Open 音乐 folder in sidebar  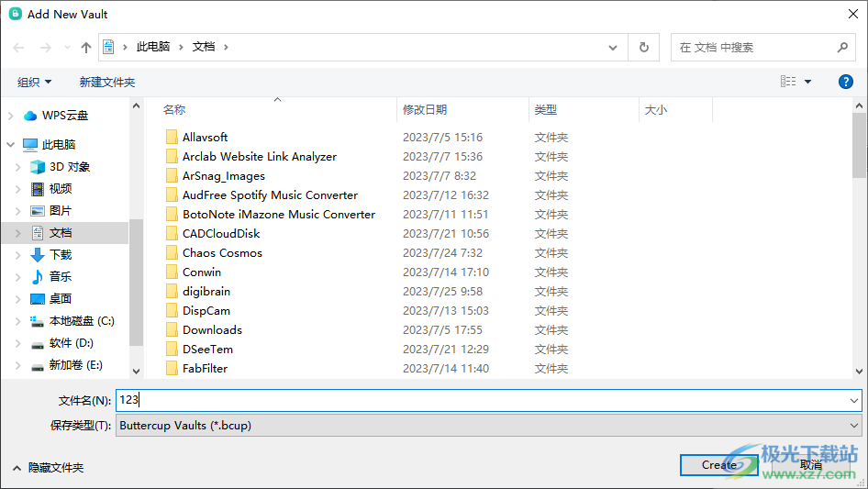[x=60, y=276]
